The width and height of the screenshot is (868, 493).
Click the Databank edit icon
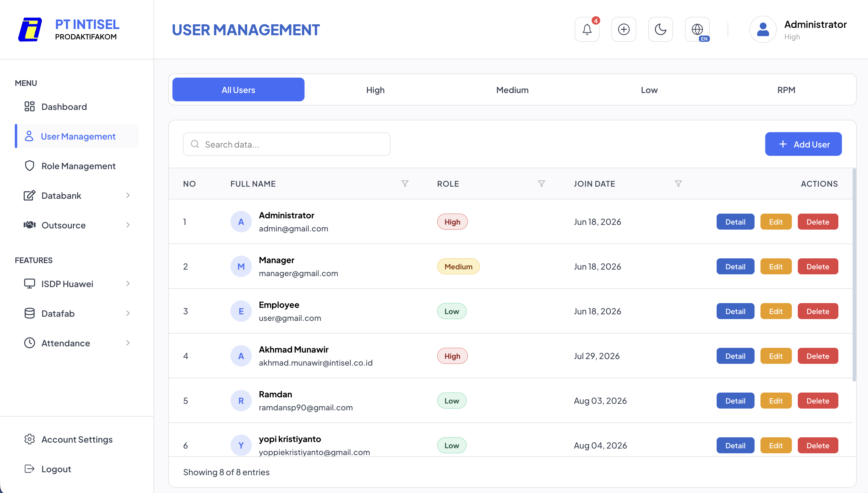[29, 196]
